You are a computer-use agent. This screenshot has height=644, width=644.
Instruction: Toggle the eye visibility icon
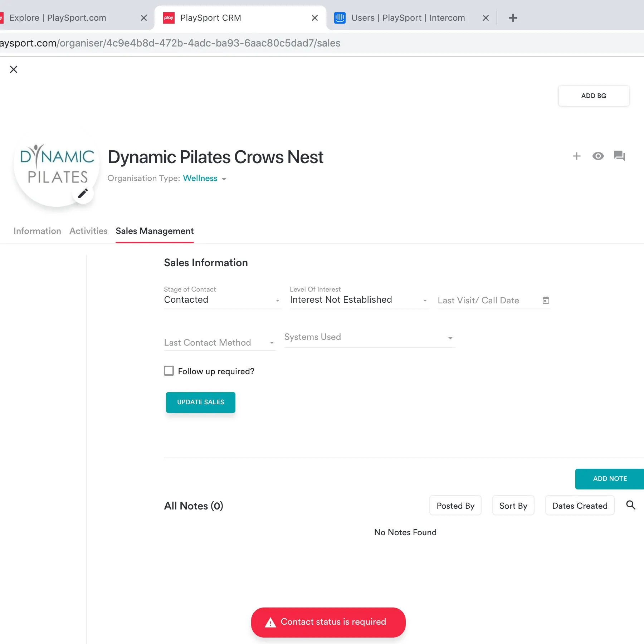598,156
